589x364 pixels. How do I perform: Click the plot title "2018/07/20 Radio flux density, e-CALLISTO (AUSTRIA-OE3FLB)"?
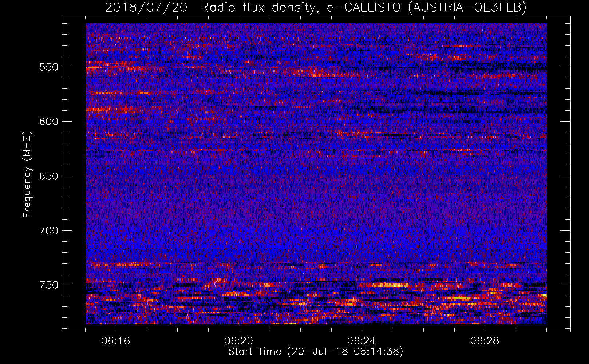pyautogui.click(x=316, y=7)
